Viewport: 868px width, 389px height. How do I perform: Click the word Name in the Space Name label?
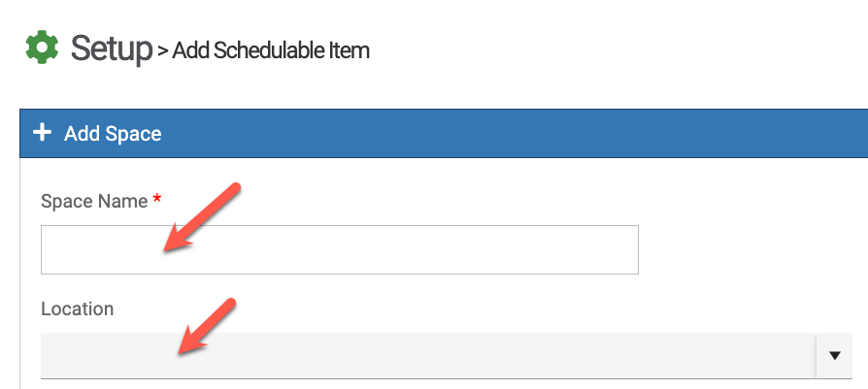tap(124, 201)
